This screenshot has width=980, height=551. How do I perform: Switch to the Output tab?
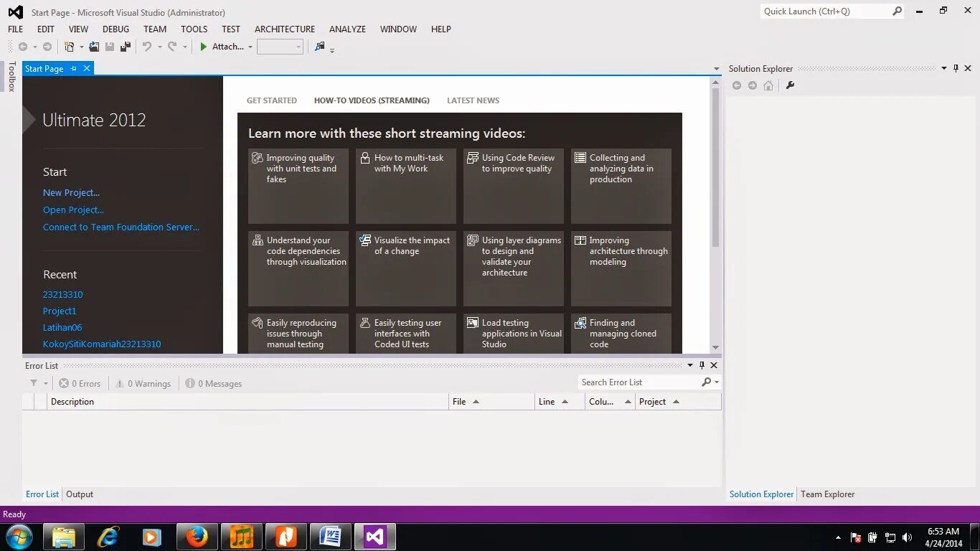80,494
